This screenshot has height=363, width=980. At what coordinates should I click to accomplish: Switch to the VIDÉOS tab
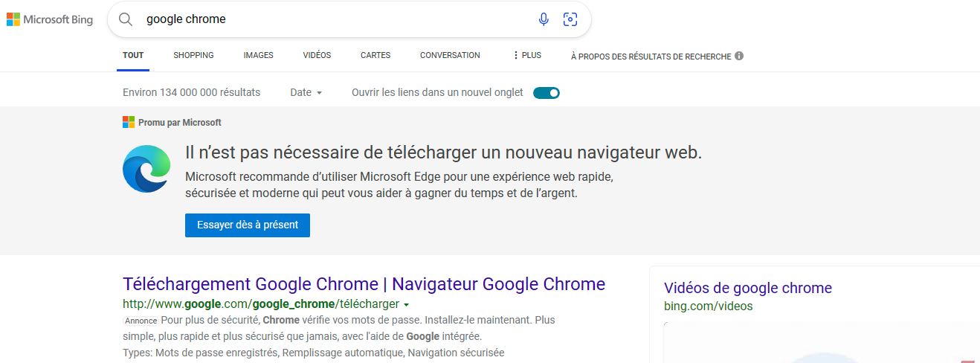tap(317, 55)
